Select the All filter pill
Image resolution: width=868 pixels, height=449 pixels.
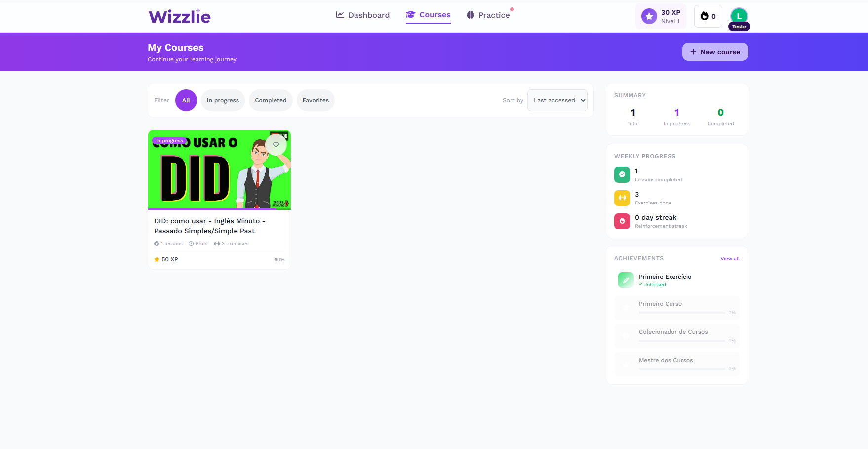tap(186, 100)
